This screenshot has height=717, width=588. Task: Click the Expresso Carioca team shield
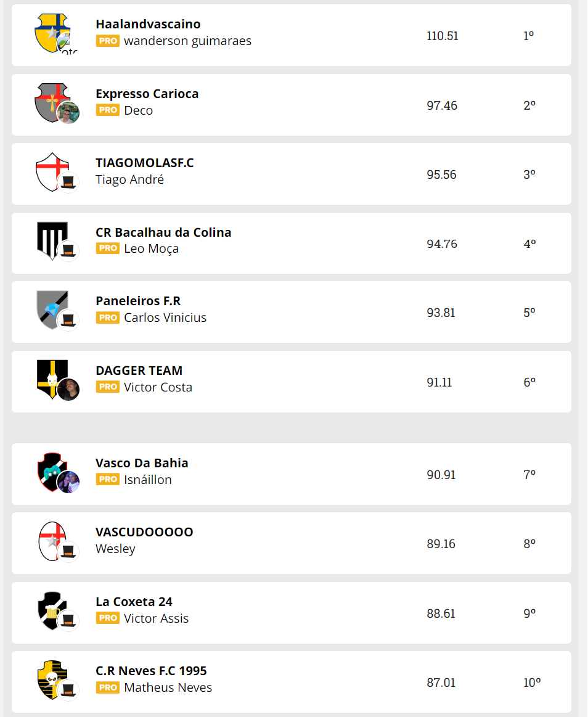[x=51, y=102]
